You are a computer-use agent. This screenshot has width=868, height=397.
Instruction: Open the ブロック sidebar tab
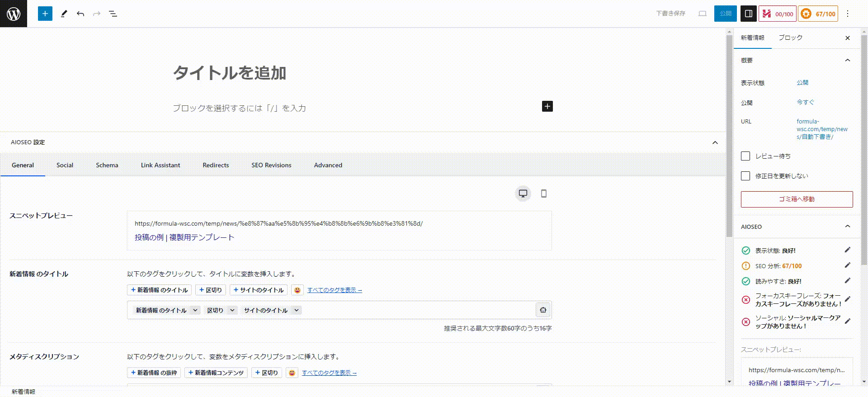point(790,38)
